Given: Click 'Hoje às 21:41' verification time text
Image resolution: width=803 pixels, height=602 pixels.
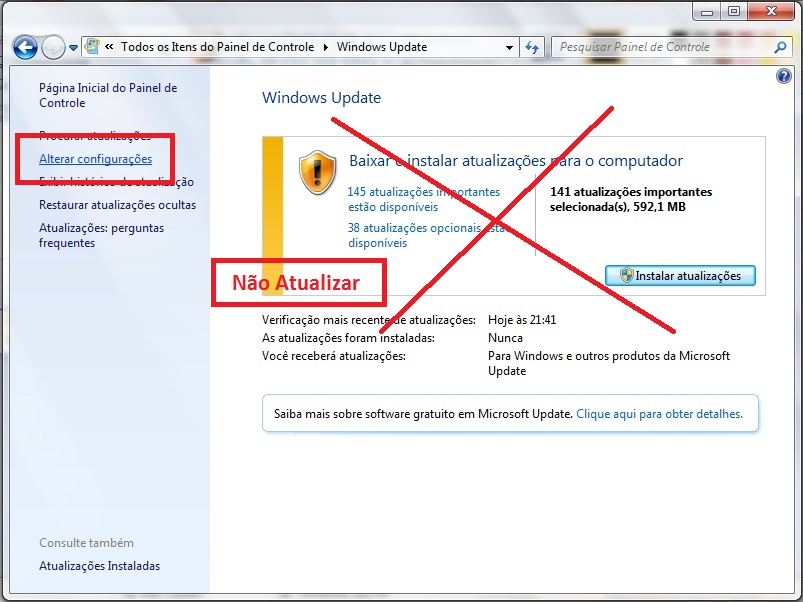Looking at the screenshot, I should [x=522, y=320].
